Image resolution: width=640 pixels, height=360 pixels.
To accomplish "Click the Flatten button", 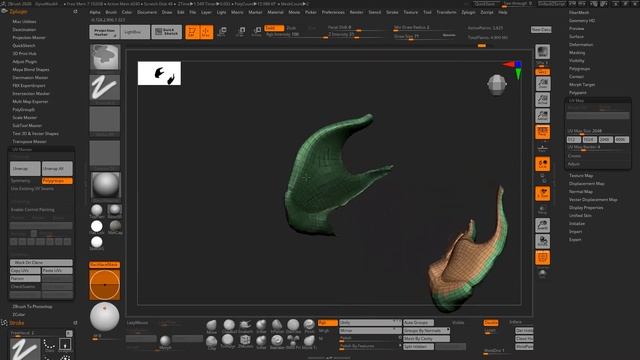I will [x=25, y=278].
